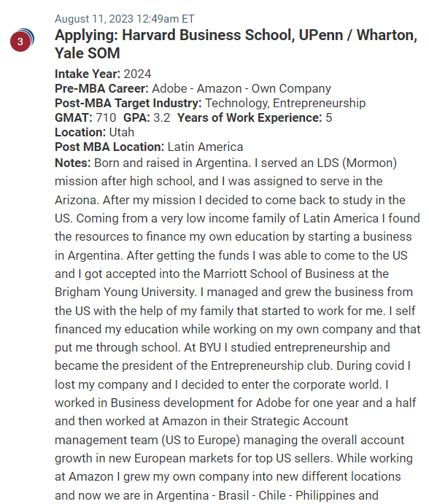Click the GPA value 3.2
Viewport: 429px width, 504px height.
[162, 117]
